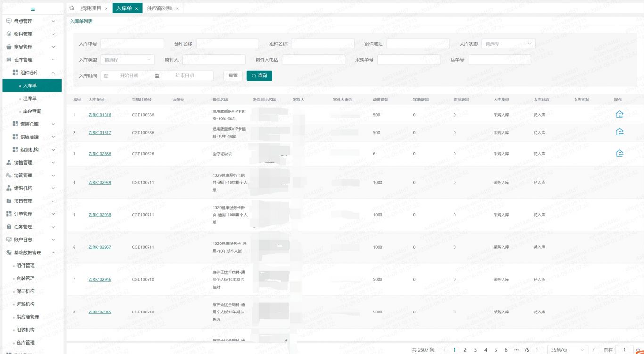
Task: Click the 查询 search button
Action: pos(259,76)
